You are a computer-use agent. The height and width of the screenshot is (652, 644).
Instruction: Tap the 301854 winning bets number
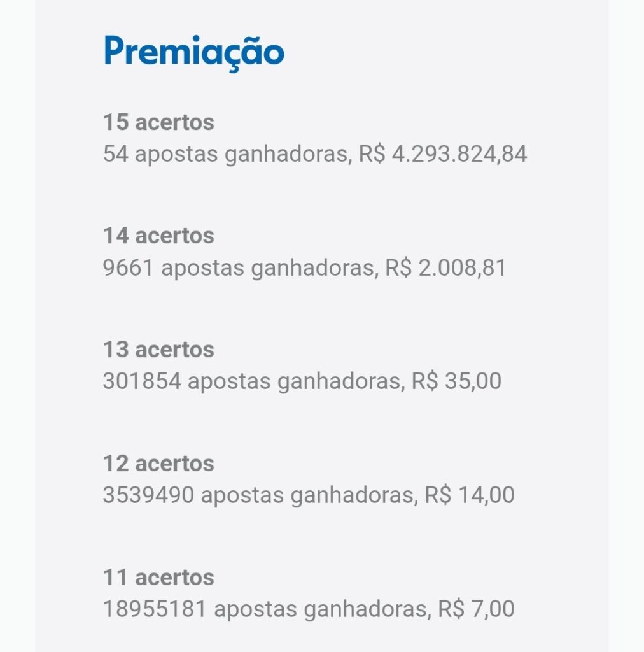[142, 381]
